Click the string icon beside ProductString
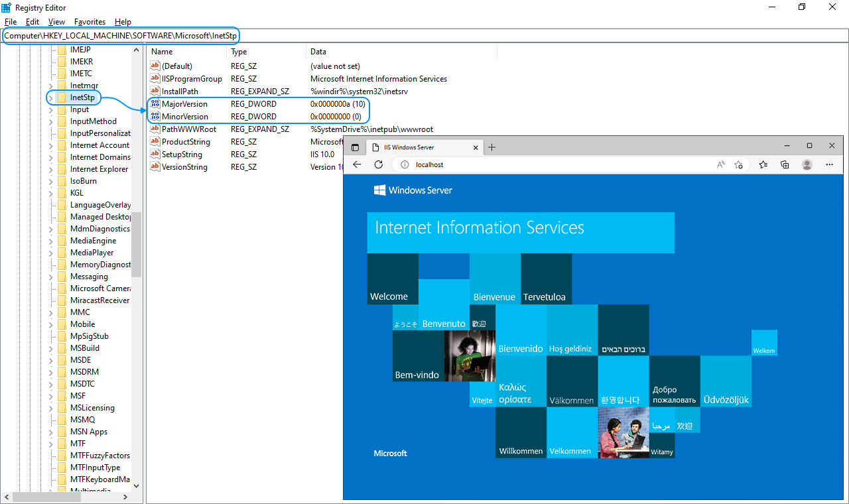Viewport: 849px width, 504px height. click(x=155, y=141)
